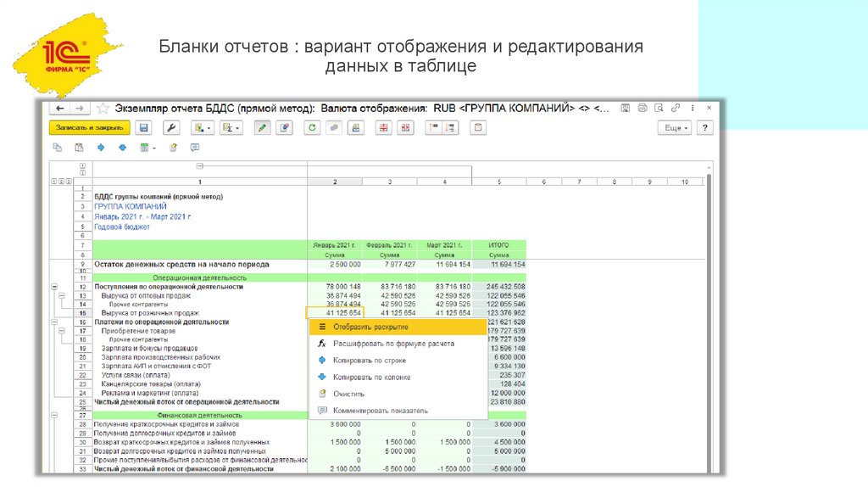Viewport: 868px width, 487px height.
Task: Click the question mark help button
Action: pos(704,128)
